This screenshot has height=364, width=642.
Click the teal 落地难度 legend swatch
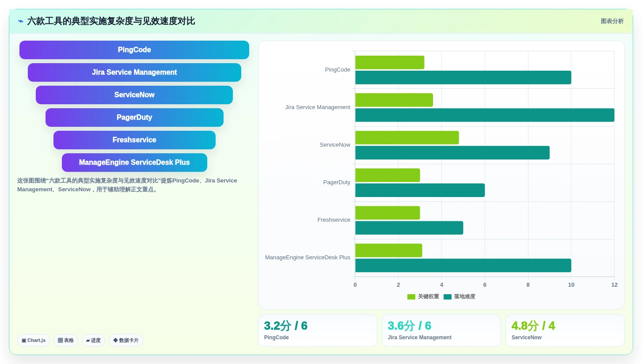click(x=448, y=297)
